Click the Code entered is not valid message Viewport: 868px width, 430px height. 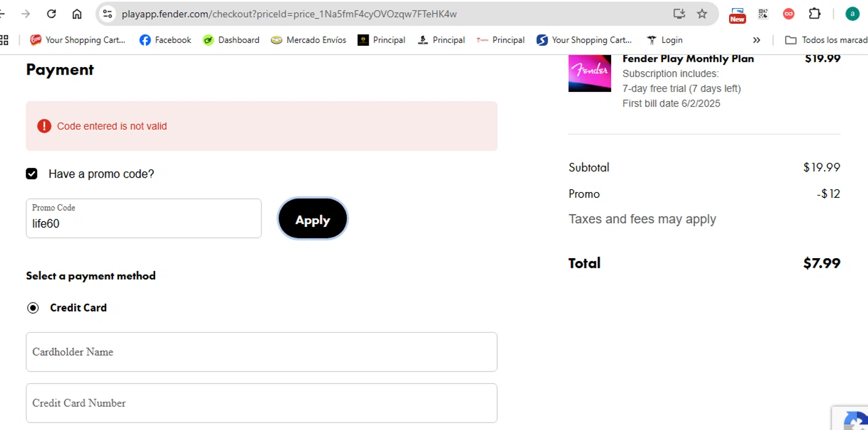pos(112,126)
